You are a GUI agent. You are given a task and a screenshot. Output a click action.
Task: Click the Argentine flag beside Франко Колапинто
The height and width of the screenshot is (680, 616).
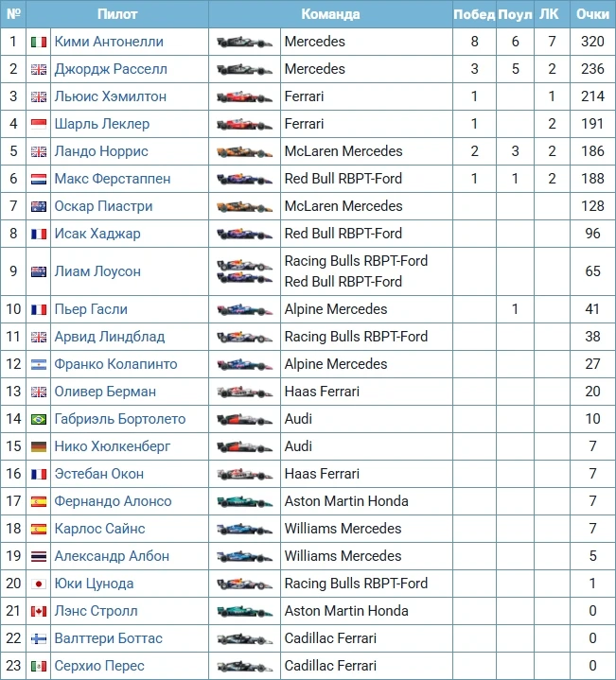[x=39, y=365]
